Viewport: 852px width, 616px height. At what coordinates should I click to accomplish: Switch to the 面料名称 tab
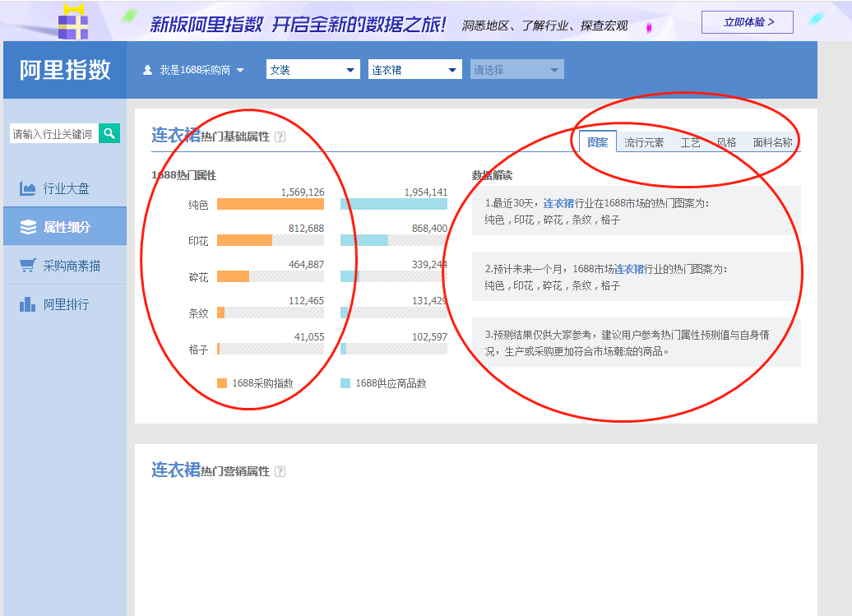tap(772, 142)
